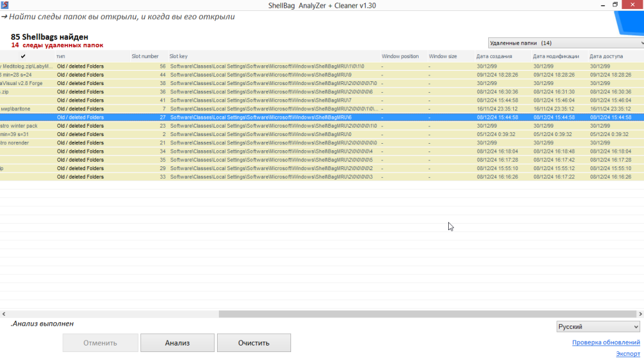Select the 'мир\baritone' folder row
Viewport: 644px width, 361px height.
tap(322, 109)
